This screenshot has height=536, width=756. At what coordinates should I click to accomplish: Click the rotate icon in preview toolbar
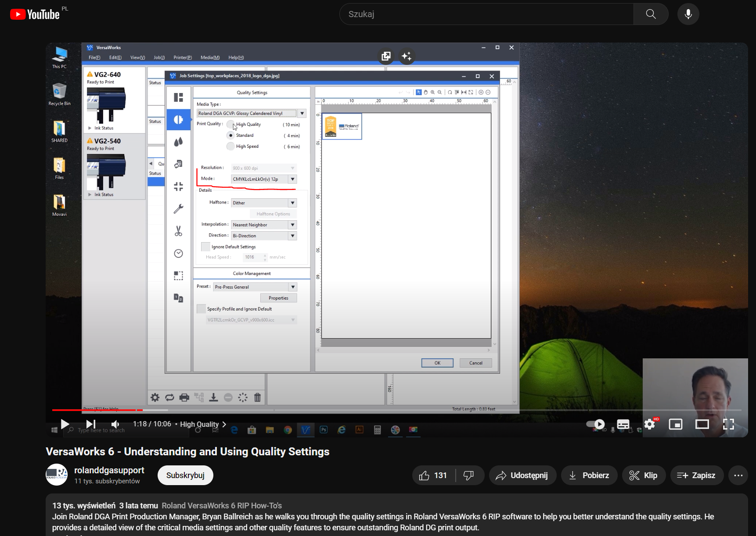pos(450,92)
